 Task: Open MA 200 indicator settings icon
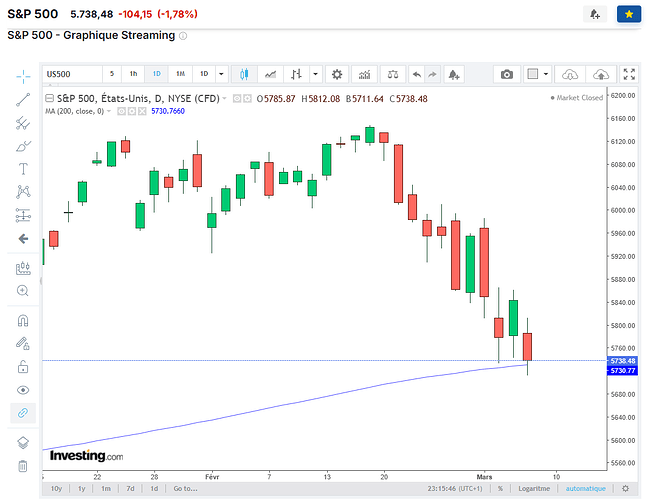132,111
